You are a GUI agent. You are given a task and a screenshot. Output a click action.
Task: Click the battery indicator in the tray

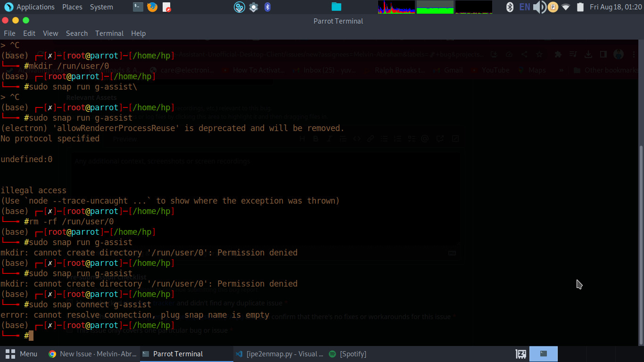580,7
